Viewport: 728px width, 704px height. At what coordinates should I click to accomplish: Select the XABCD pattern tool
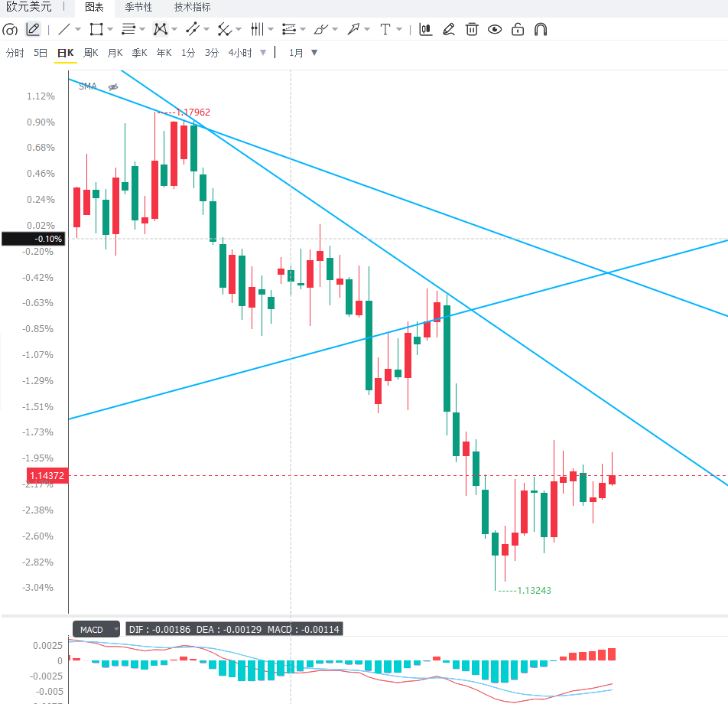160,30
